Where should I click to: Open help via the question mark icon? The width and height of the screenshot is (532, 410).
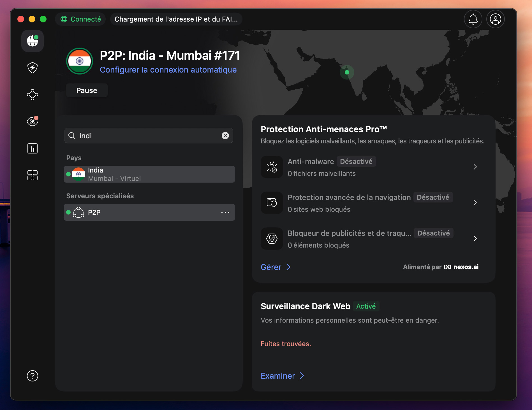[x=32, y=376]
